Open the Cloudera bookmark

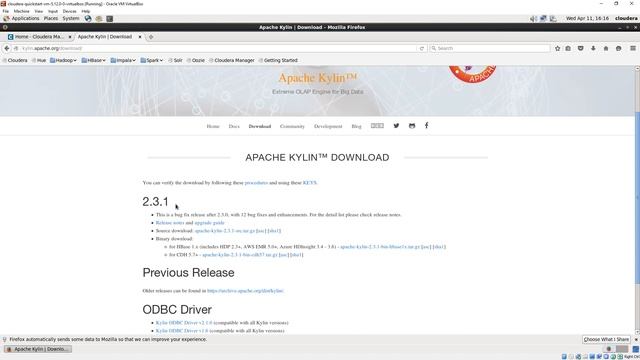click(15, 60)
